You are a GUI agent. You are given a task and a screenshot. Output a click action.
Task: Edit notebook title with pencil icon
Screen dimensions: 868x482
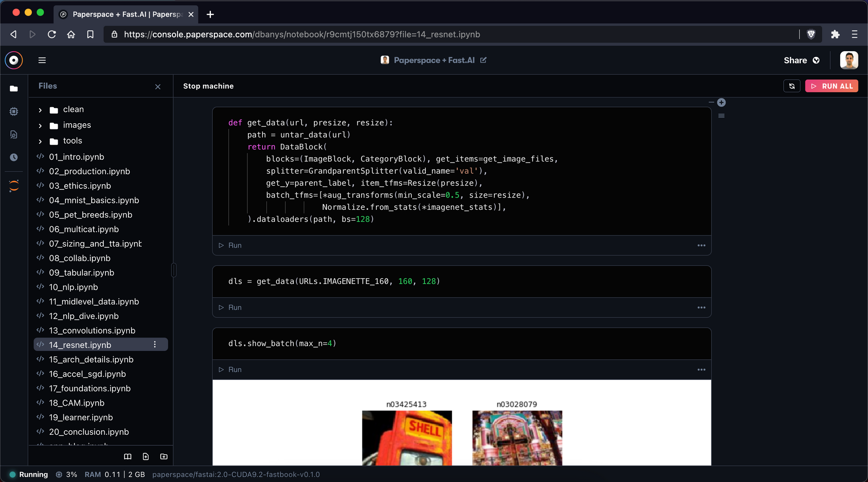[x=483, y=60]
